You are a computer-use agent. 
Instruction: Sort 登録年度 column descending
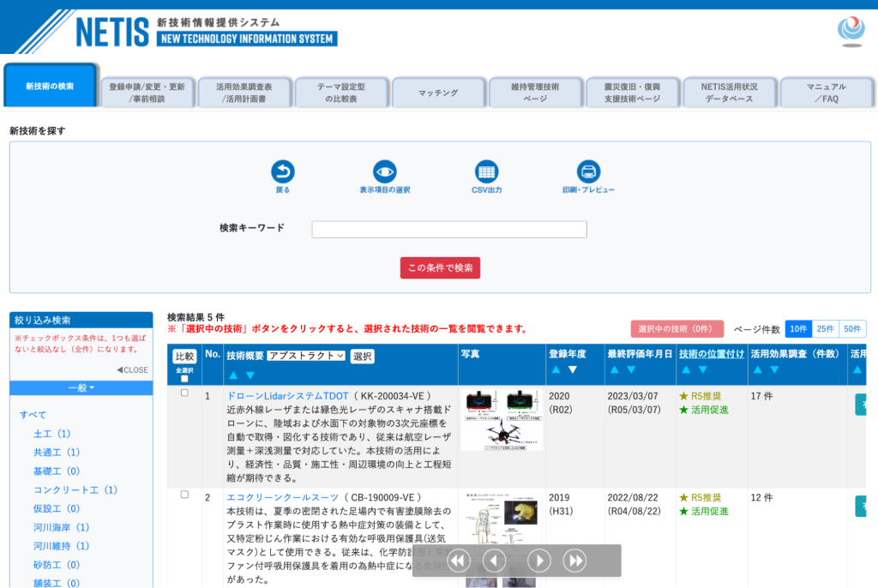(572, 369)
